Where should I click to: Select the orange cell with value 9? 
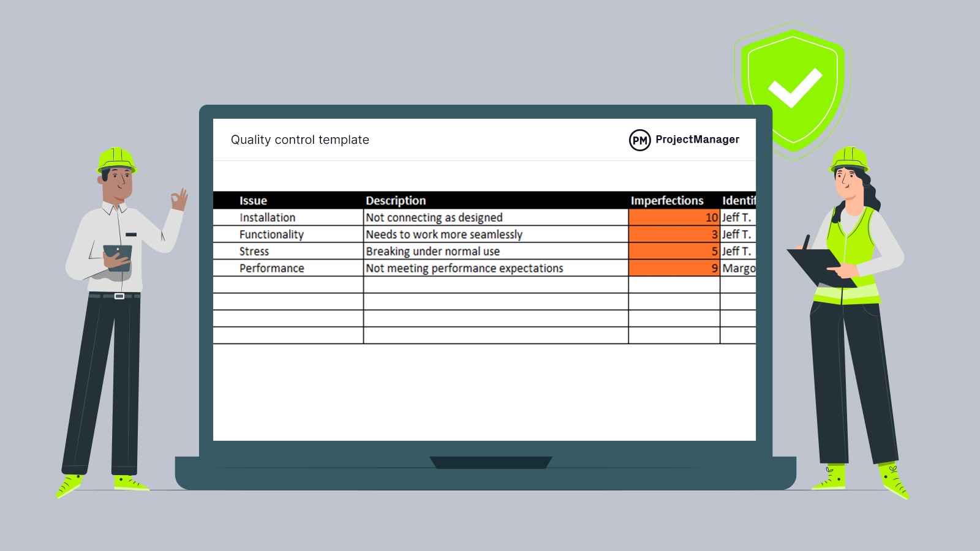coord(674,268)
